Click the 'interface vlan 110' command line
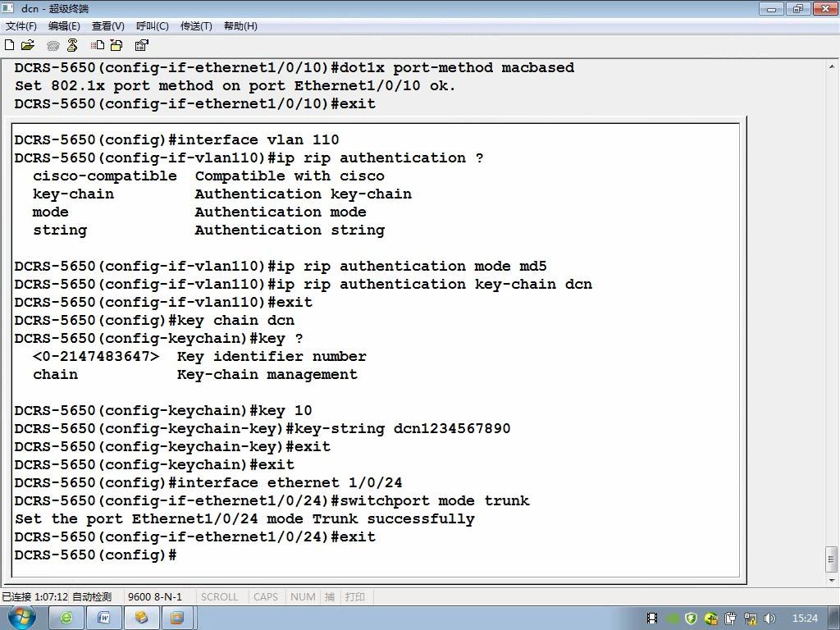Screen dimensions: 840x630 pyautogui.click(x=177, y=139)
